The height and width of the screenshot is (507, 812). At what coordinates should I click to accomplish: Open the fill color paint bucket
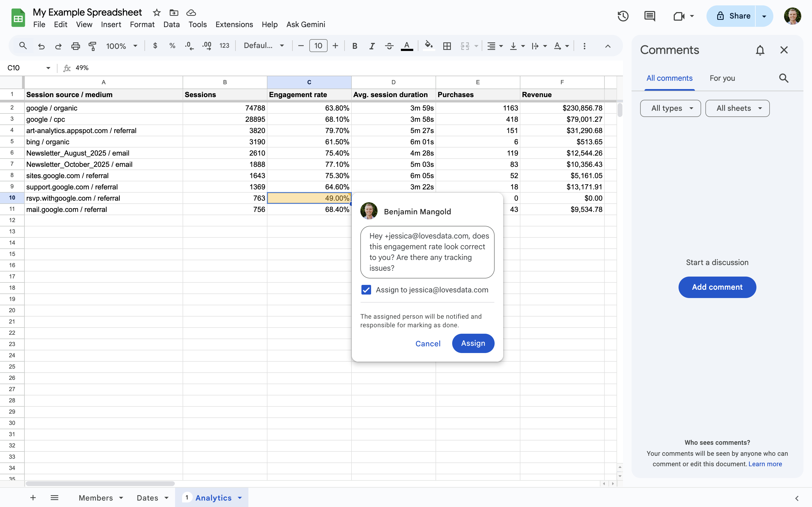click(429, 45)
